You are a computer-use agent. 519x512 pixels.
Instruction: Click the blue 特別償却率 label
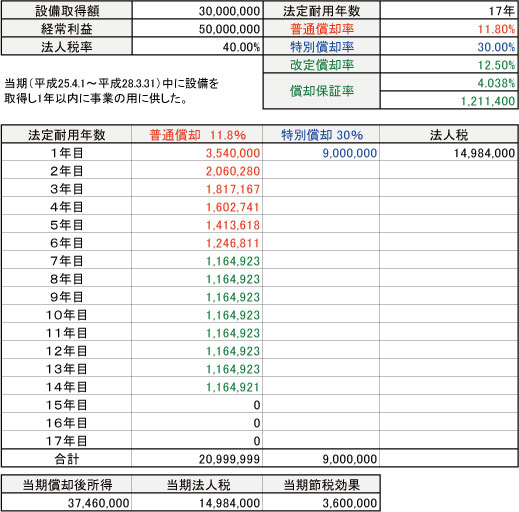pyautogui.click(x=322, y=47)
